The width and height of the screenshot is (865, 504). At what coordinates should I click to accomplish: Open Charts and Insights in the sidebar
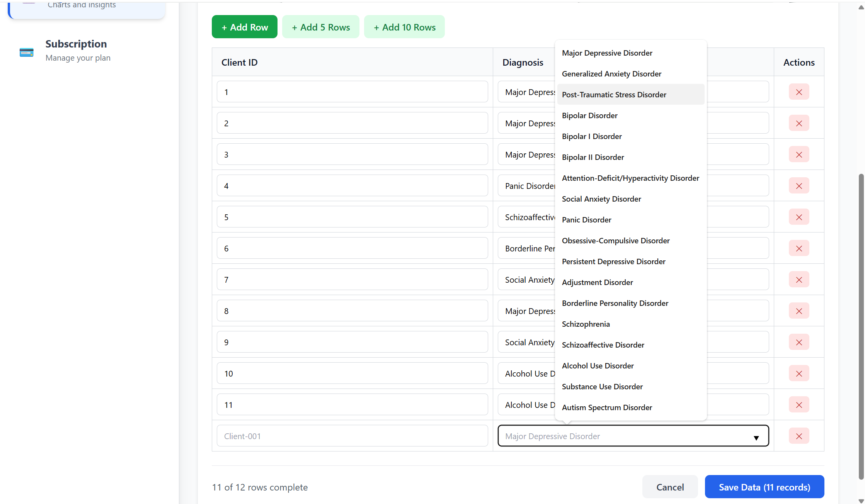[81, 5]
